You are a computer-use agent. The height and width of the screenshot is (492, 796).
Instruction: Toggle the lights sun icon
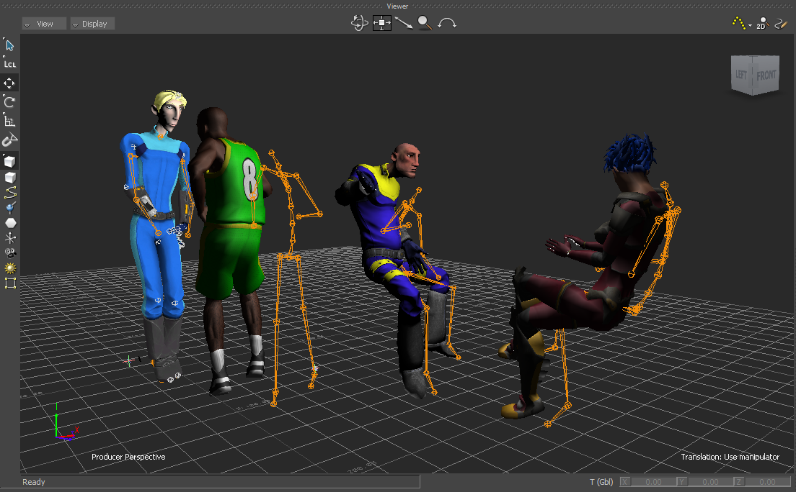(x=10, y=268)
